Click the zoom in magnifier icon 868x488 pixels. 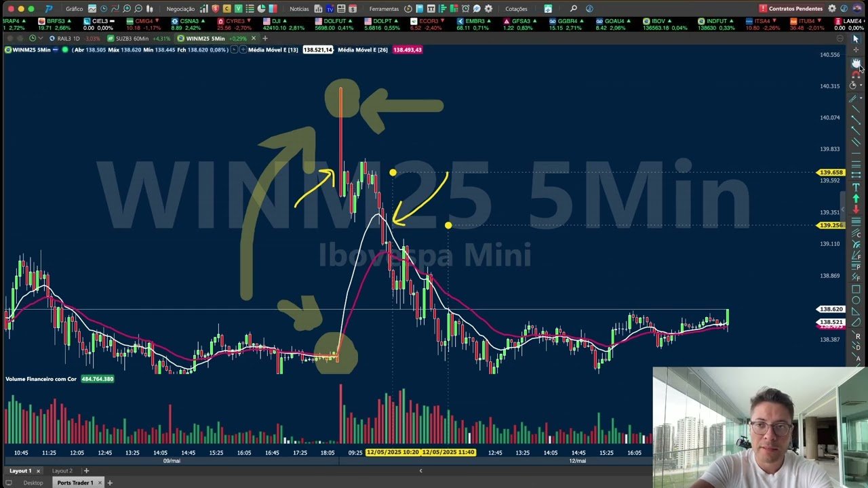tap(127, 9)
